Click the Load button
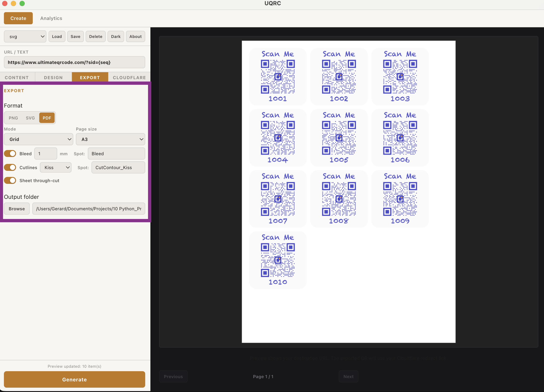This screenshot has width=544, height=392. click(57, 36)
